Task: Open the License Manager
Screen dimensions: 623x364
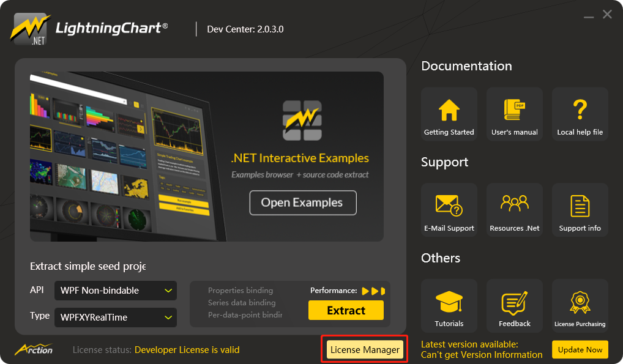Action: (x=365, y=350)
